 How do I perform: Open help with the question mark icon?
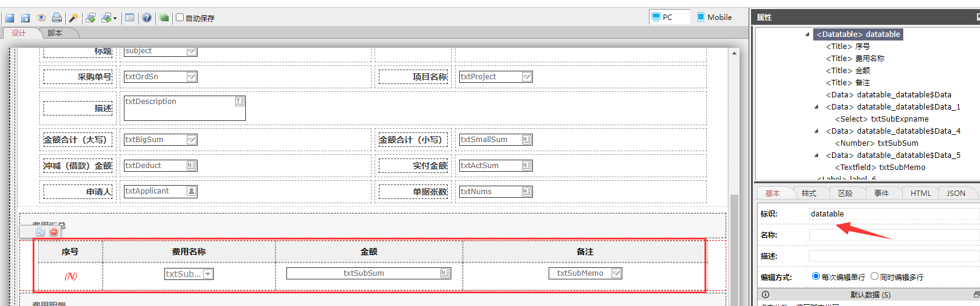coord(147,18)
